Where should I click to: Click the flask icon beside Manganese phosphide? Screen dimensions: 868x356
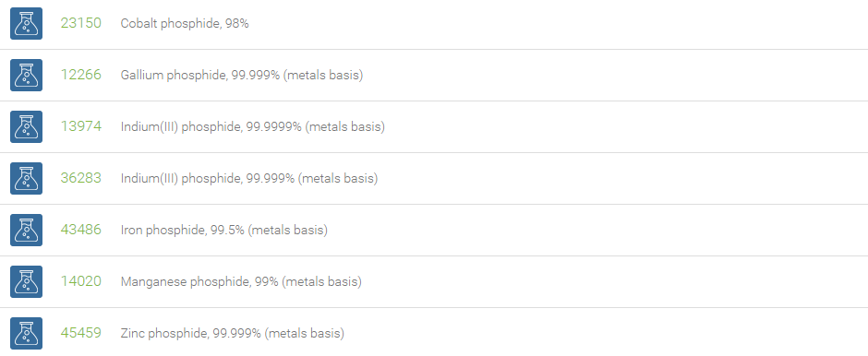(26, 282)
